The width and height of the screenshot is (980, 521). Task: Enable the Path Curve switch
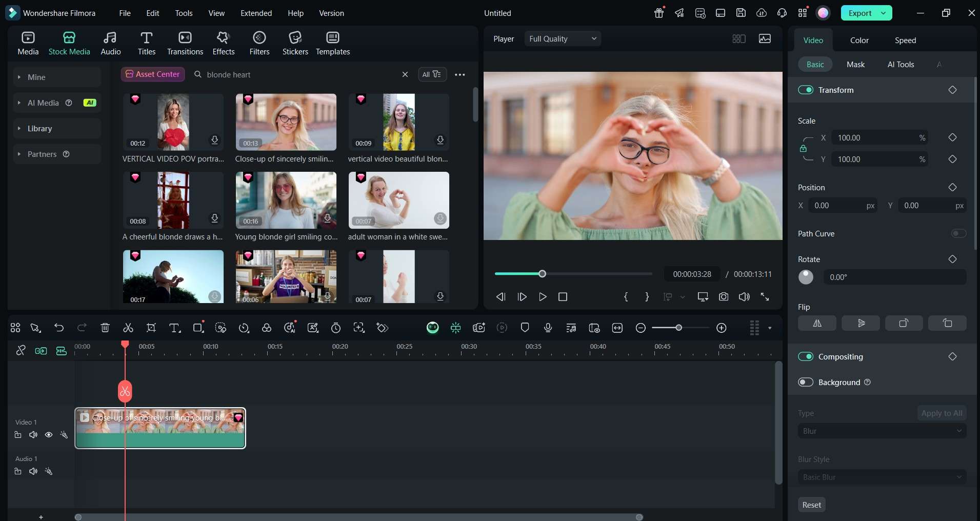[x=958, y=233]
